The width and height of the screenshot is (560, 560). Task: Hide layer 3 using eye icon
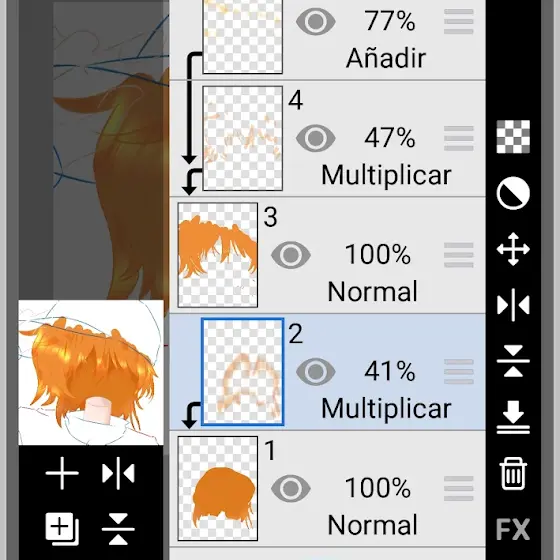[x=291, y=255]
